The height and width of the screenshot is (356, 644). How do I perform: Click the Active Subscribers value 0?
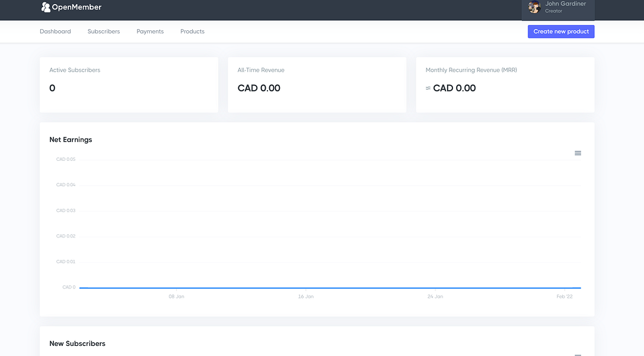pyautogui.click(x=52, y=88)
